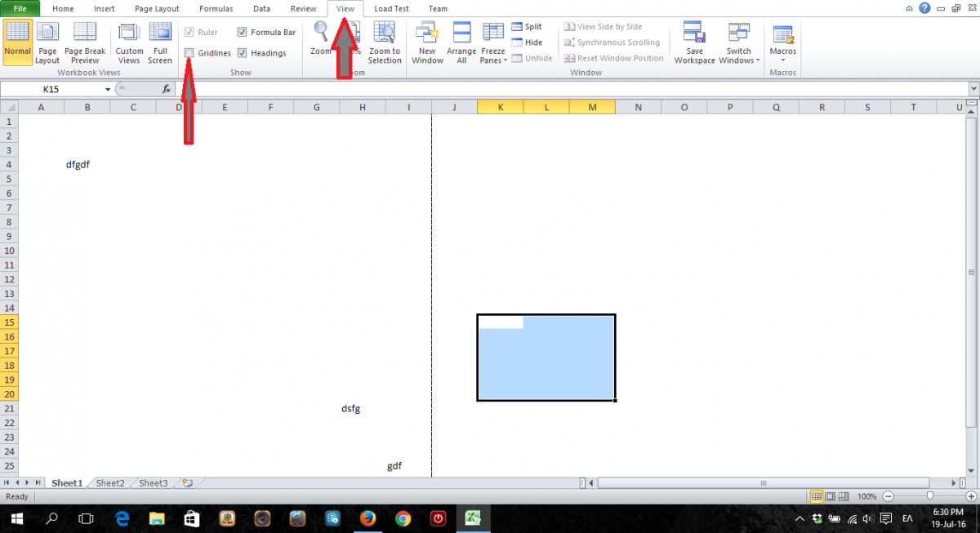
Task: Open a New Window
Action: 427,42
